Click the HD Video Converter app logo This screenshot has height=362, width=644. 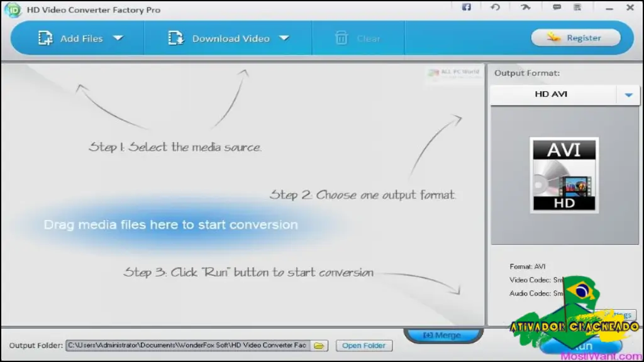pyautogui.click(x=13, y=10)
